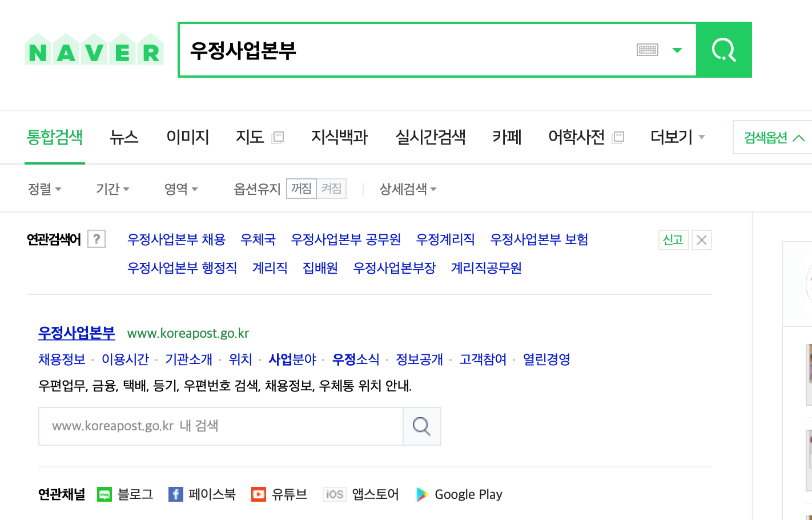The image size is (812, 520).
Task: Open the 페이스북 channel link
Action: [202, 494]
